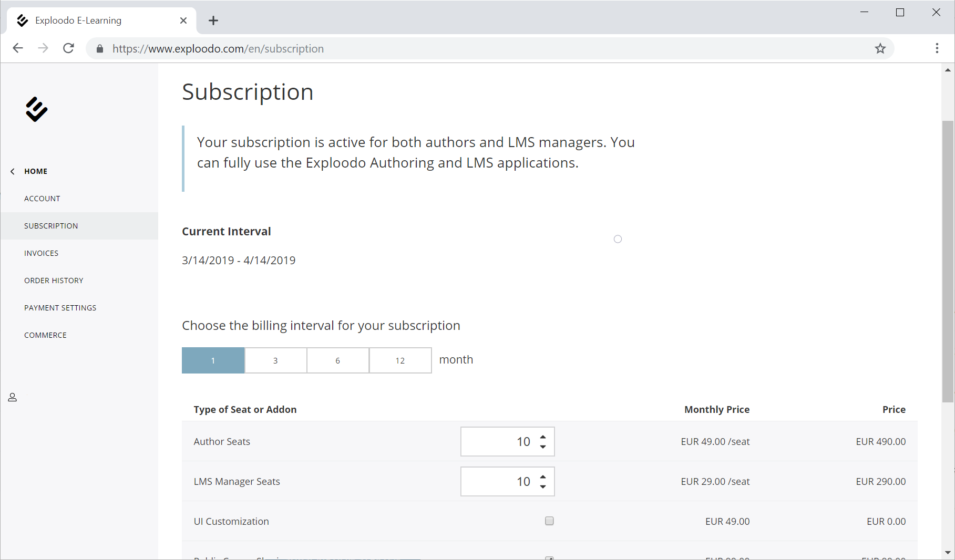Screen dimensions: 955x560
Task: Reload the page
Action: (68, 49)
